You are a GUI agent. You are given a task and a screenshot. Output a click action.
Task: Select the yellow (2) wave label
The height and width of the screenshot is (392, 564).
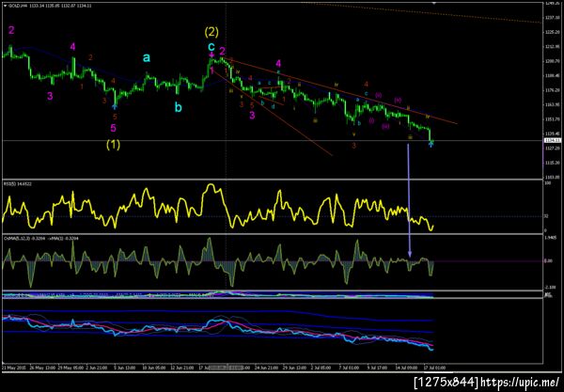[211, 32]
